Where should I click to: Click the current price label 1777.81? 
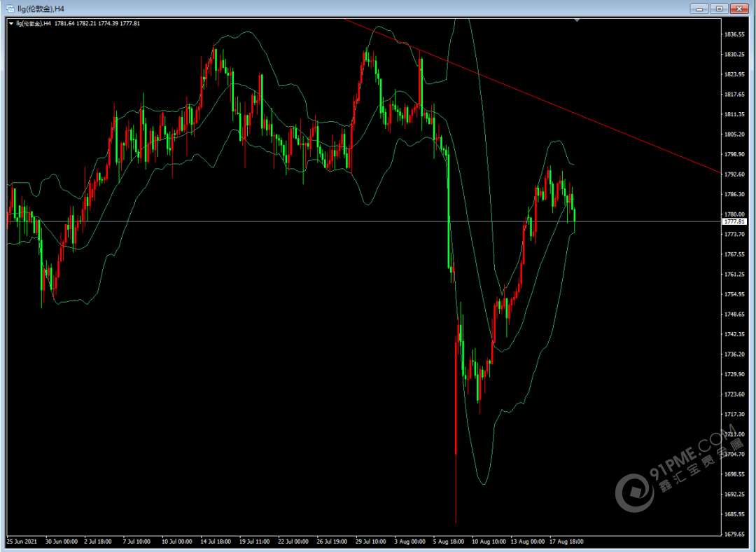pyautogui.click(x=735, y=222)
